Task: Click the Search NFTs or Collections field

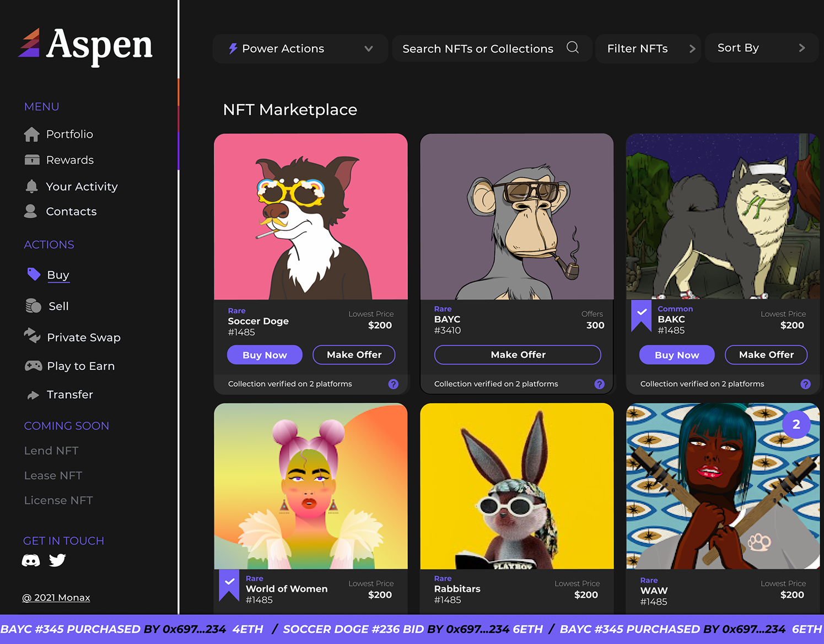Action: point(492,48)
